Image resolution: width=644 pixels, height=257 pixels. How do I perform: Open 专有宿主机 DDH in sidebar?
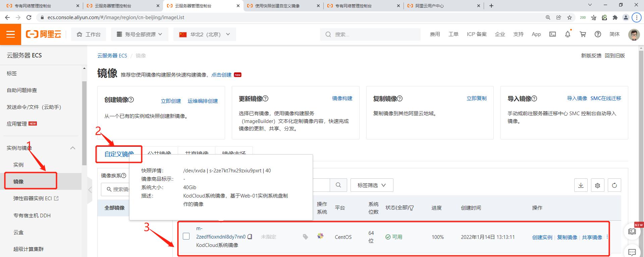[32, 215]
